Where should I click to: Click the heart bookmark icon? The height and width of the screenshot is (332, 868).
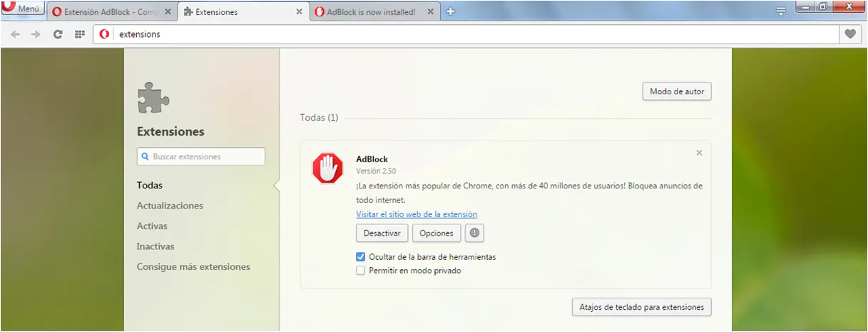850,34
